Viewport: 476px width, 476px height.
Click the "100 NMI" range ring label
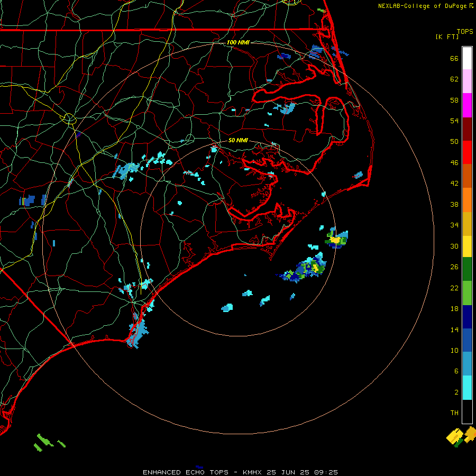pyautogui.click(x=238, y=42)
